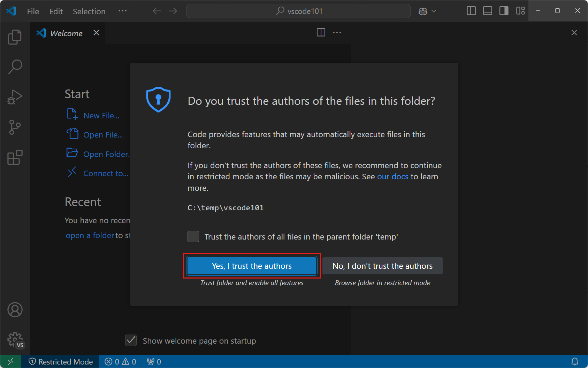Image resolution: width=588 pixels, height=368 pixels.
Task: Expand the editor more actions menu
Action: 337,32
